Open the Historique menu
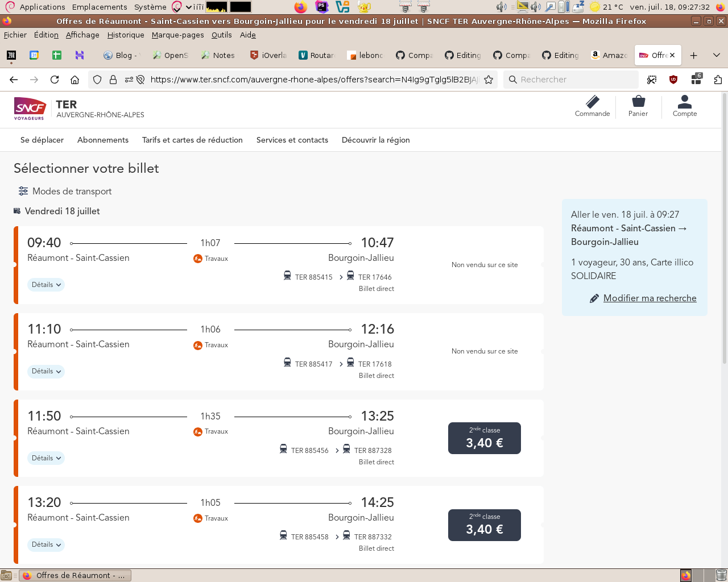The image size is (728, 582). click(126, 35)
